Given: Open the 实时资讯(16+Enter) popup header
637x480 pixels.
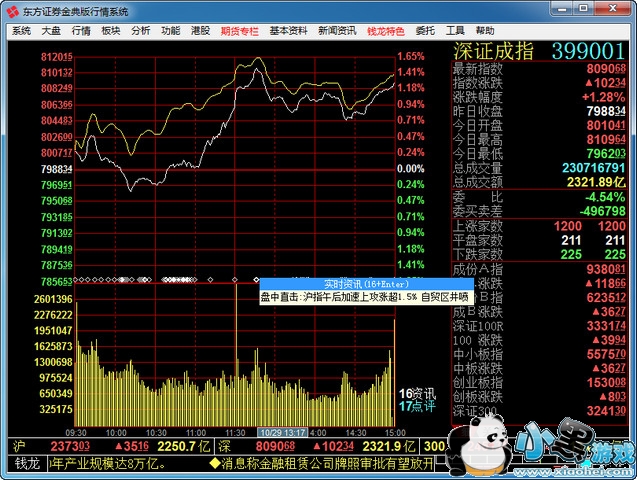Looking at the screenshot, I should (x=366, y=284).
